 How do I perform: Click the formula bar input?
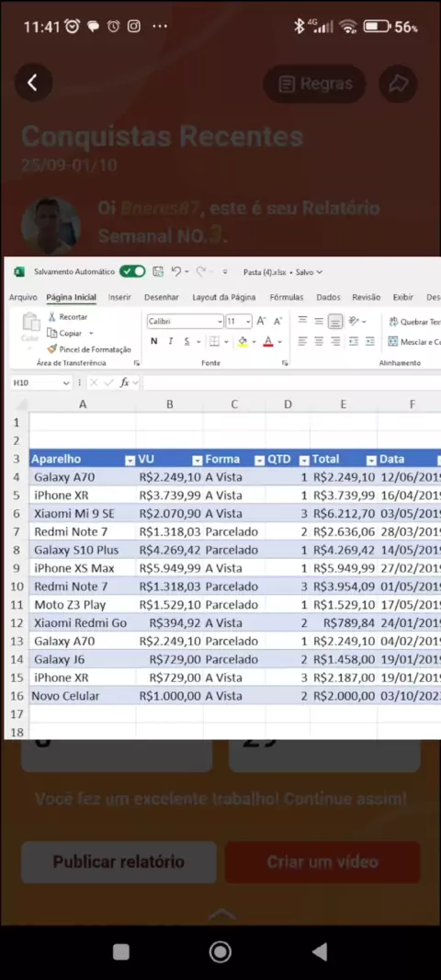[292, 382]
